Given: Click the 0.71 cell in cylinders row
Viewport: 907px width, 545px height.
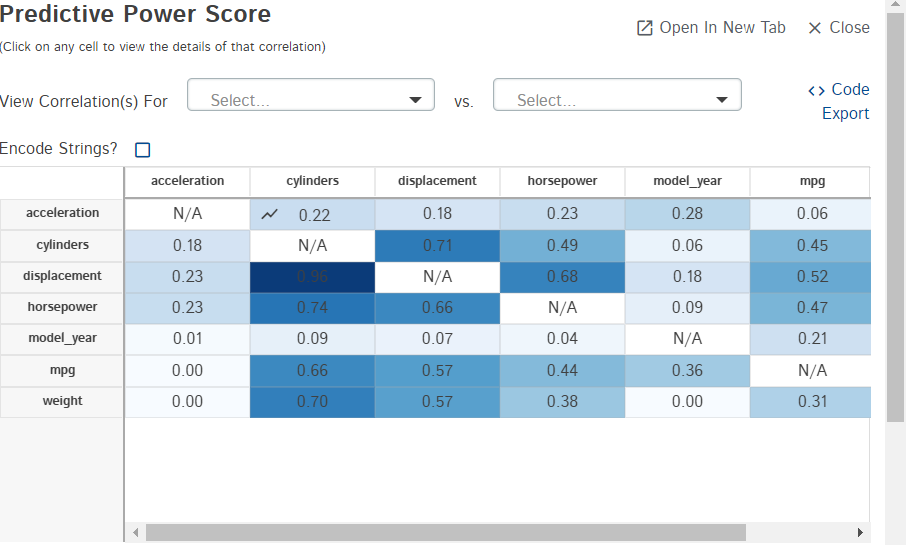Looking at the screenshot, I should point(437,245).
